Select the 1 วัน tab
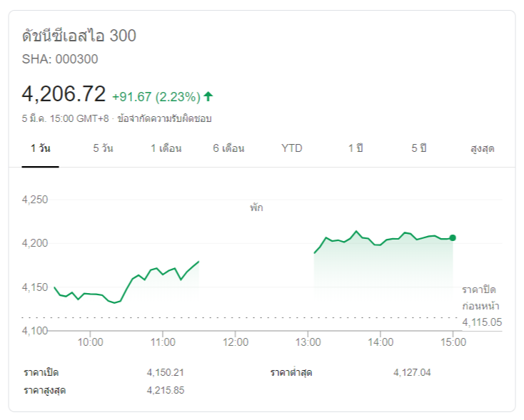 tap(40, 148)
